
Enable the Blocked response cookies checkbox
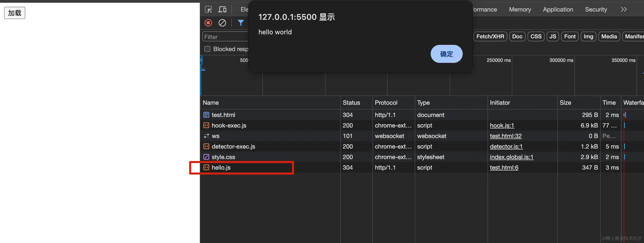pos(207,49)
